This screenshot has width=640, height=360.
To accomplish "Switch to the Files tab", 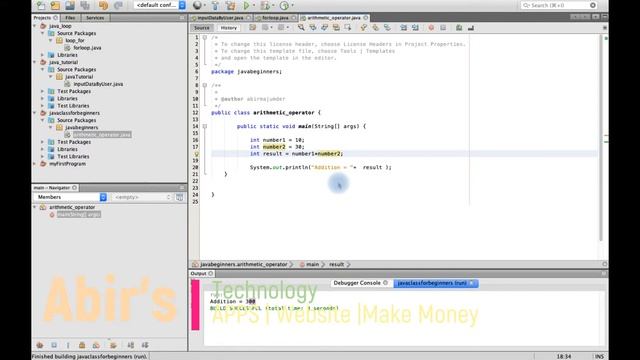I will point(70,18).
